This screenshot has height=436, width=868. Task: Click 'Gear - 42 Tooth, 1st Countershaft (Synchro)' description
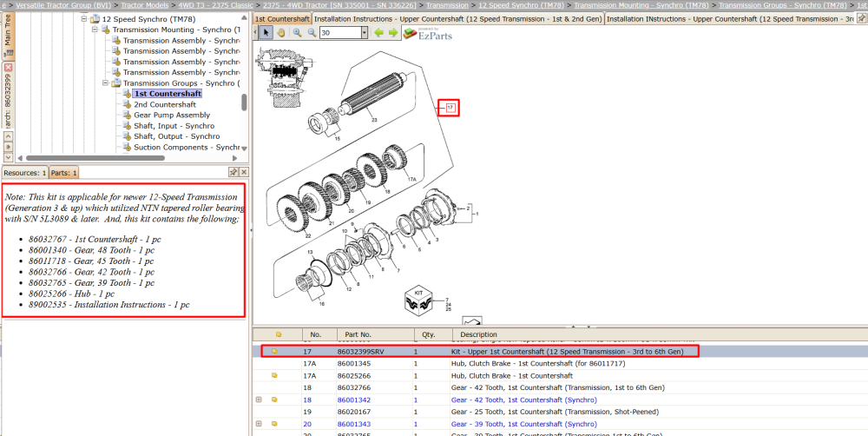click(523, 400)
